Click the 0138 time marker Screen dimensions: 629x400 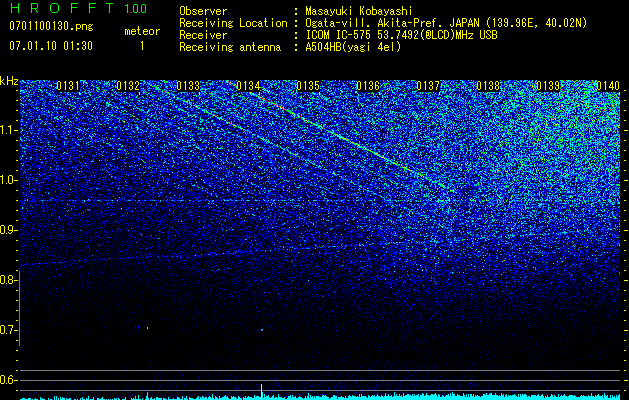click(488, 86)
